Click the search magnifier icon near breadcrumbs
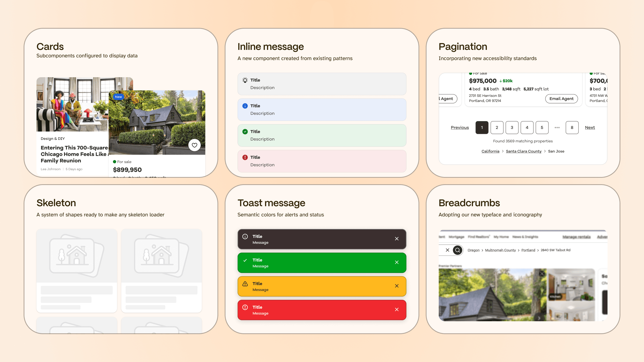 pyautogui.click(x=458, y=250)
